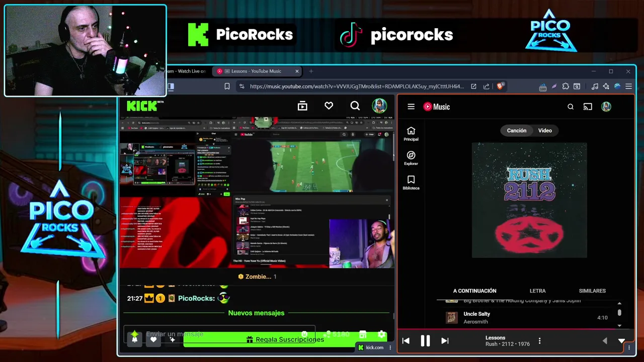Image resolution: width=644 pixels, height=362 pixels.
Task: Click Nuevos mensajes in chat
Action: (x=256, y=313)
